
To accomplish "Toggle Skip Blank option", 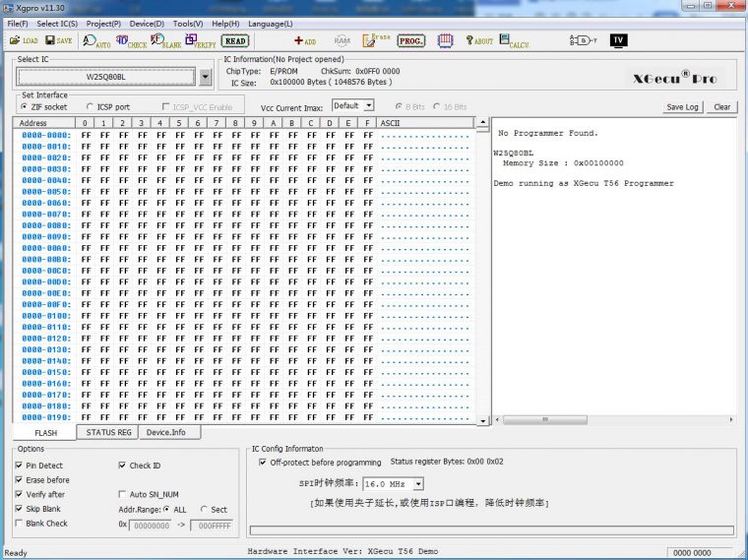I will tap(38, 509).
